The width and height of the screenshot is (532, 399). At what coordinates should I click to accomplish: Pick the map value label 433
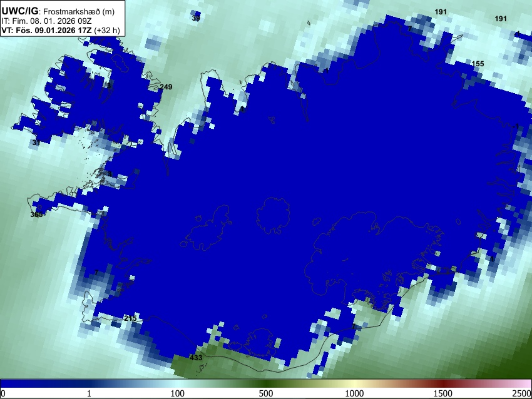point(196,358)
